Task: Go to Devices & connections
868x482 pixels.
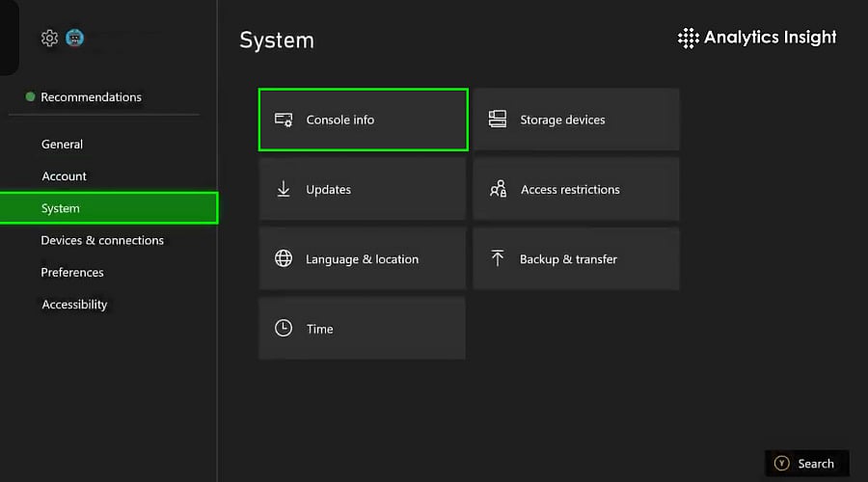Action: pos(102,240)
